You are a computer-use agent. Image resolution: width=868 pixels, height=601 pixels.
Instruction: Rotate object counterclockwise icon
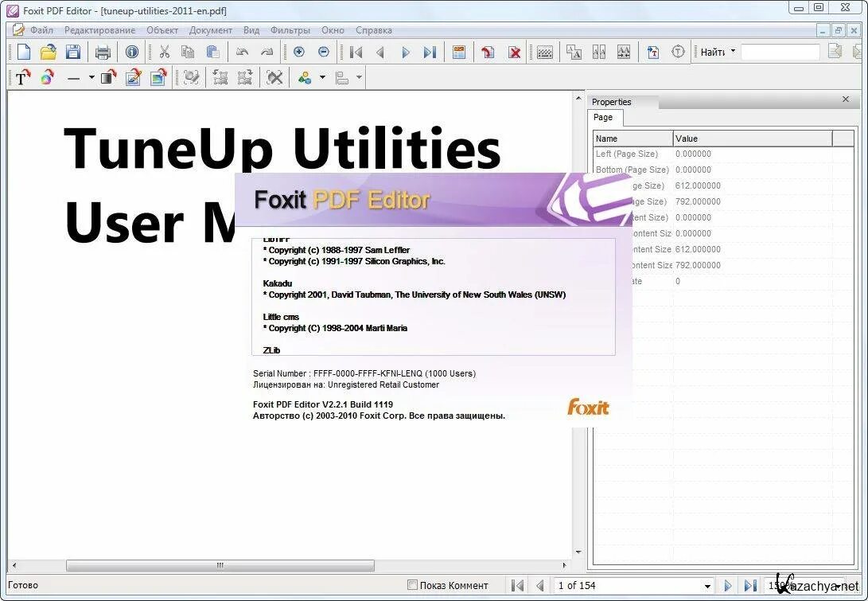click(220, 77)
